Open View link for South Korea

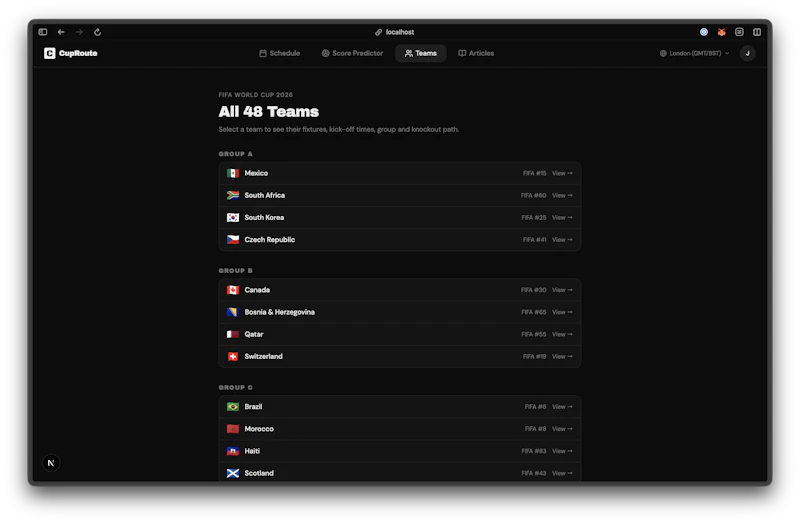coord(562,217)
